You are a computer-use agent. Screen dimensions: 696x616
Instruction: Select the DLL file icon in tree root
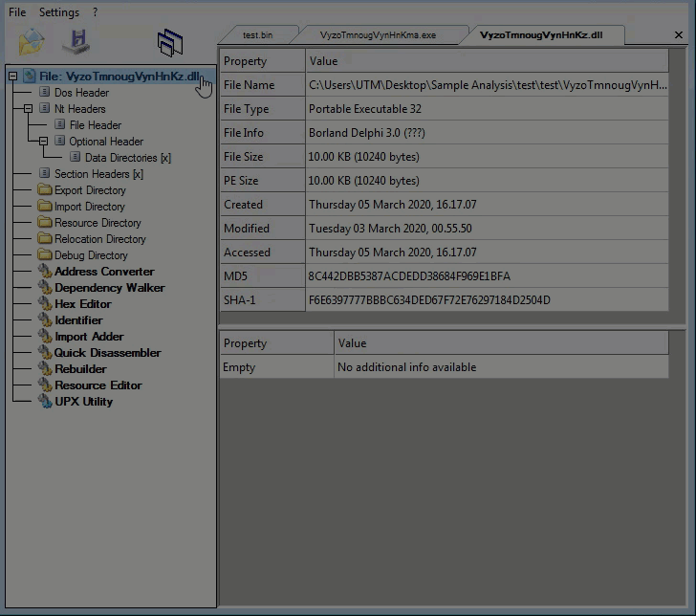pos(30,76)
